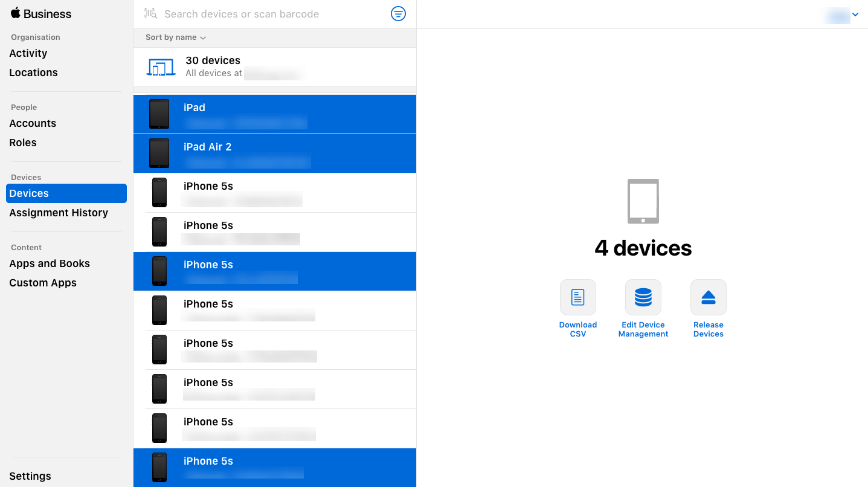Open the Activity section
This screenshot has width=868, height=487.
(28, 53)
